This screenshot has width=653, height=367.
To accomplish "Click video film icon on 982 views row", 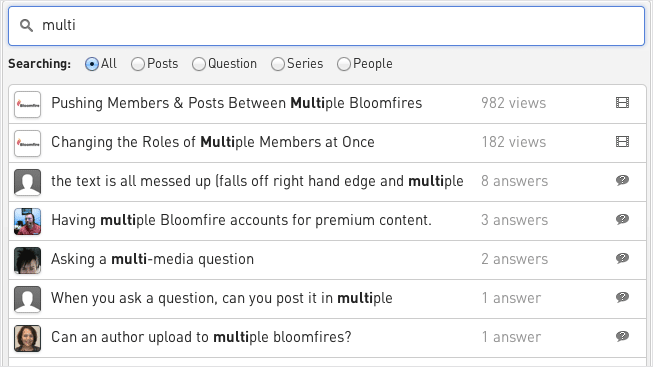I will (x=623, y=102).
